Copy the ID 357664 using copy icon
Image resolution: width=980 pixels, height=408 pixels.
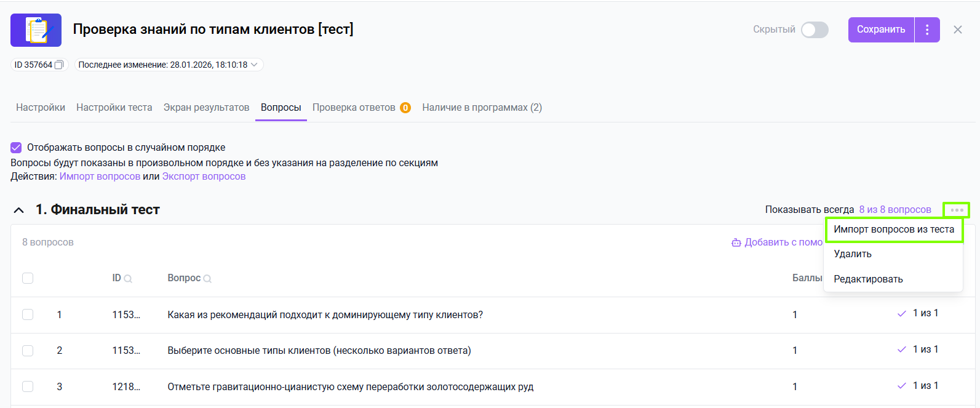pyautogui.click(x=59, y=65)
